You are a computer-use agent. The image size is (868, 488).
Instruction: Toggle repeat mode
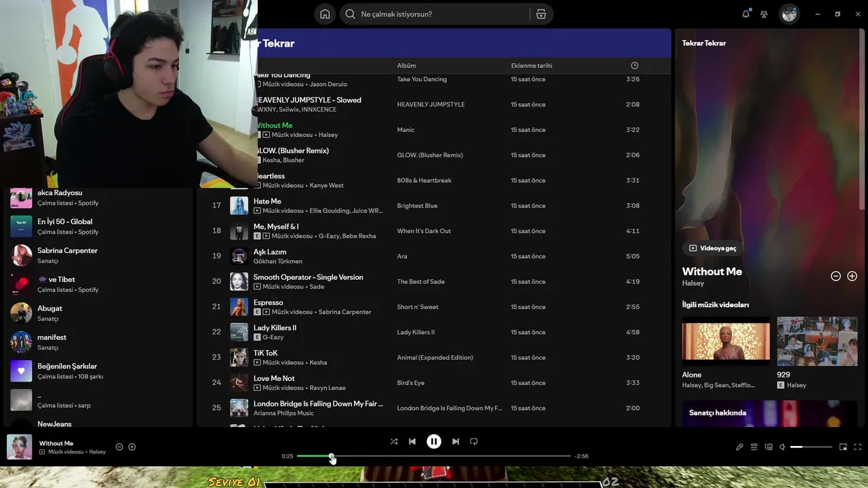click(x=474, y=441)
